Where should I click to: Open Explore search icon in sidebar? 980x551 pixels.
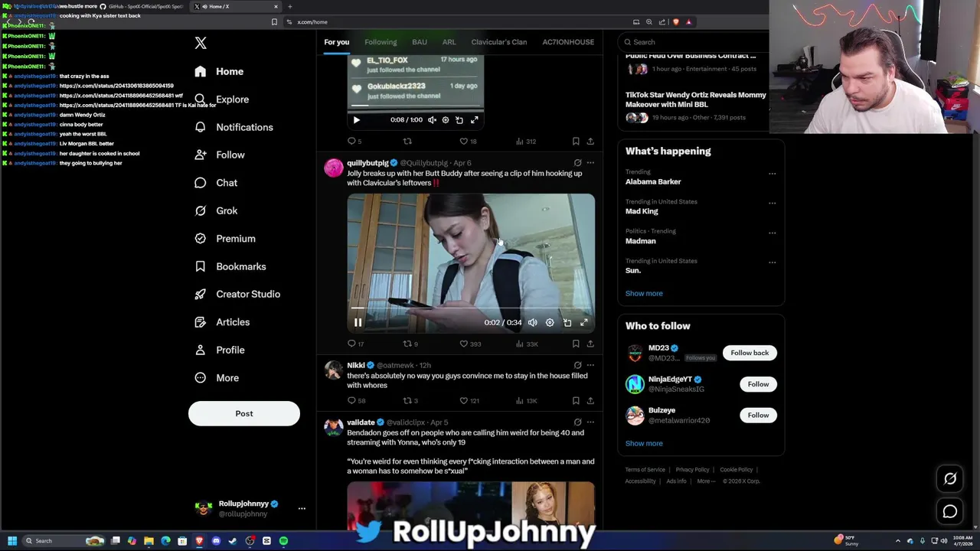click(x=200, y=99)
